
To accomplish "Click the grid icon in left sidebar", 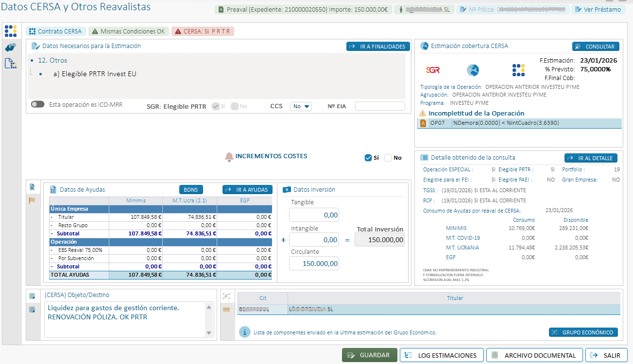I will [x=10, y=31].
